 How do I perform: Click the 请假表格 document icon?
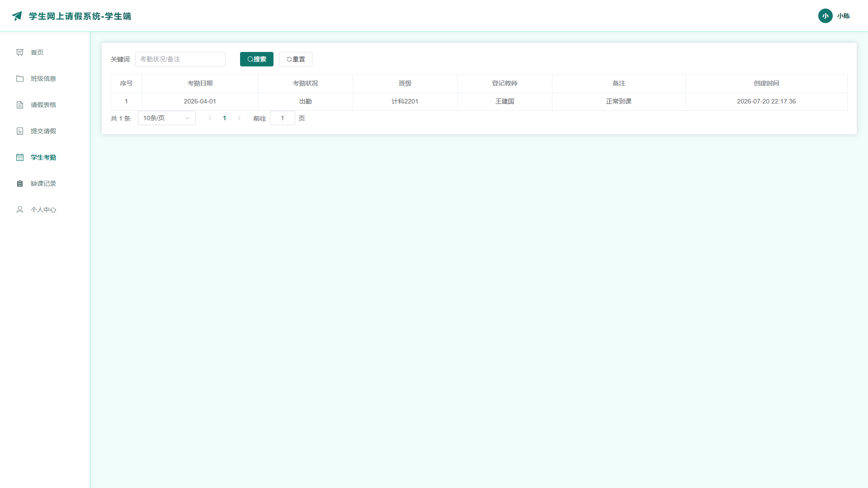pos(20,105)
